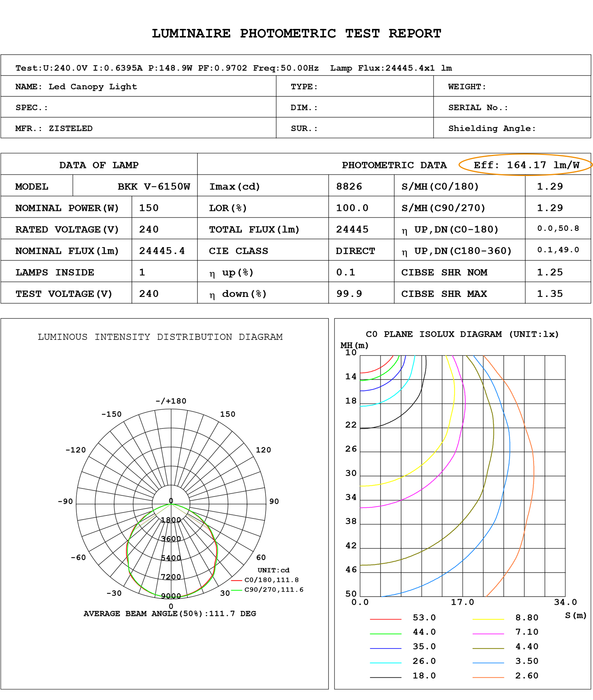Screen dimensions: 593x700
Task: Click the red 53.0 isolux legend line
Action: (x=386, y=619)
